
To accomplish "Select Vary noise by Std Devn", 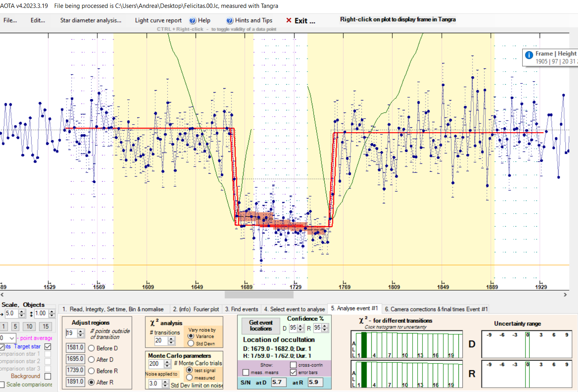I will (191, 343).
